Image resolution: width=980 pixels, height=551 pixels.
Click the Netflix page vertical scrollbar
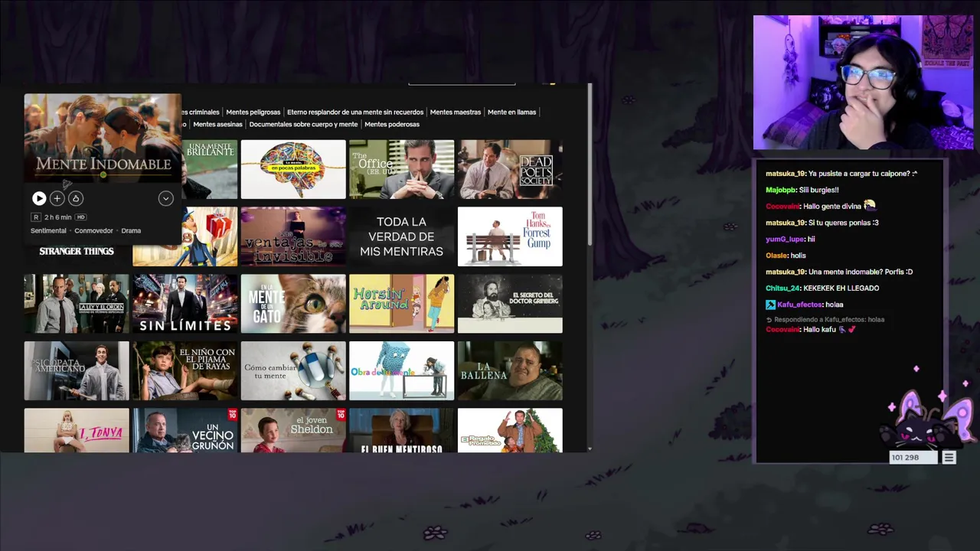[x=590, y=165]
